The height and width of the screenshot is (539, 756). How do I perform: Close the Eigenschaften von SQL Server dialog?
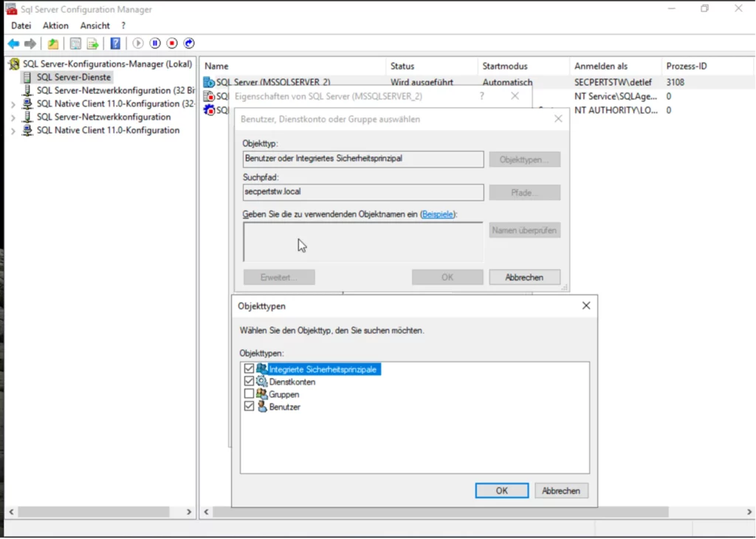coord(515,96)
